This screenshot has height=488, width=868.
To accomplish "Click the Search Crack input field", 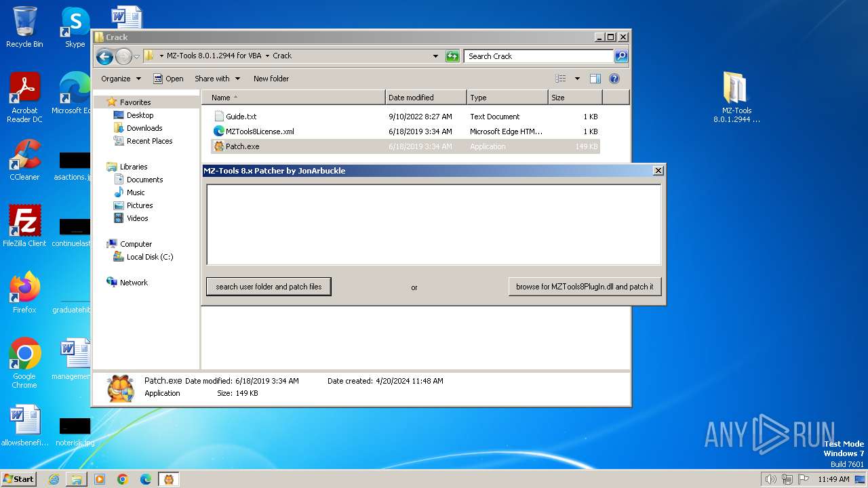I will coord(539,56).
